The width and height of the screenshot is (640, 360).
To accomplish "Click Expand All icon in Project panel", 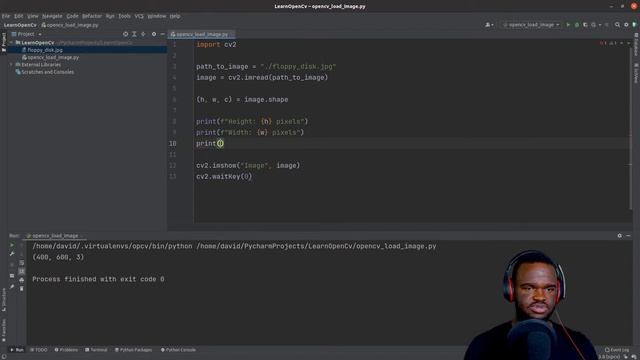I will [134, 34].
